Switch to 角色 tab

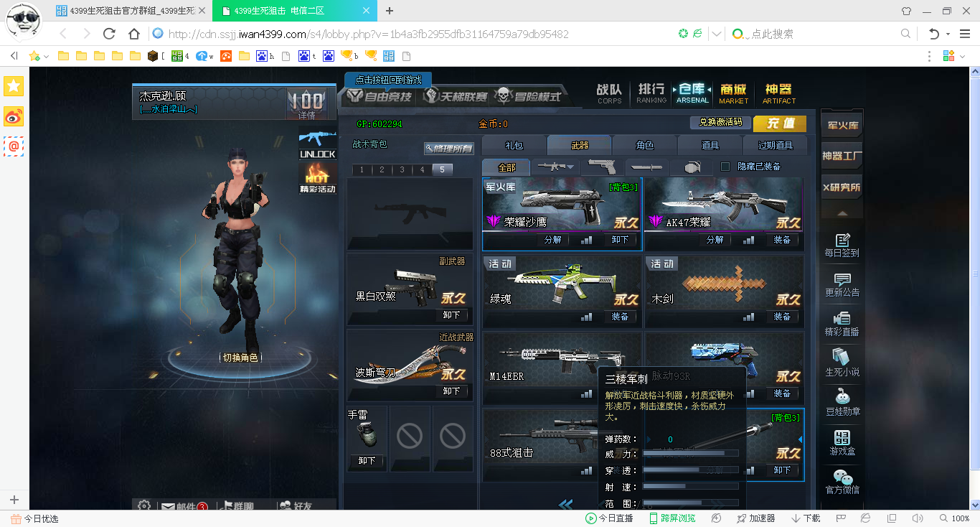[645, 145]
